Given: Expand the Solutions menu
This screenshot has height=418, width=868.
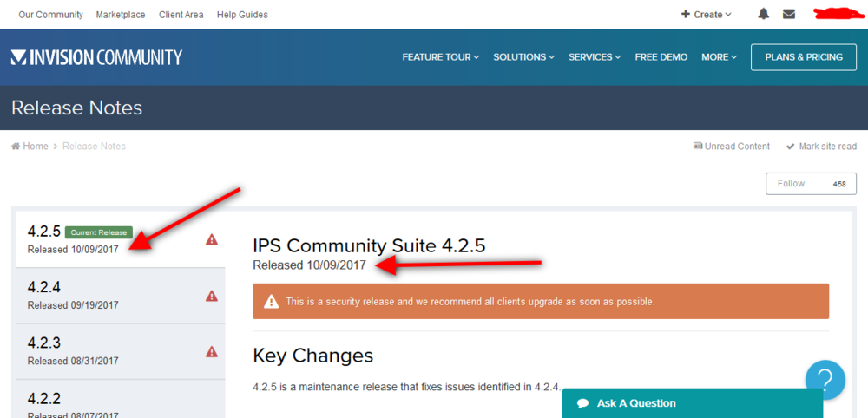Looking at the screenshot, I should coord(523,57).
